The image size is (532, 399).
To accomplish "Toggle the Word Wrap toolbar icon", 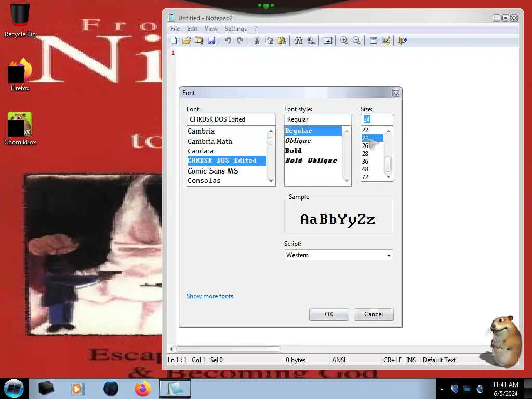I will point(328,41).
